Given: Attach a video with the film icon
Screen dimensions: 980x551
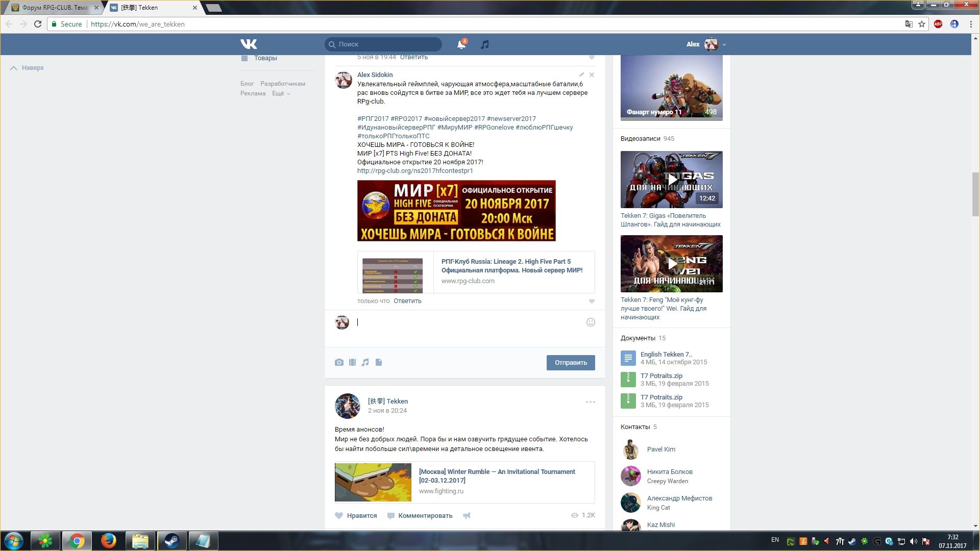Looking at the screenshot, I should point(352,362).
